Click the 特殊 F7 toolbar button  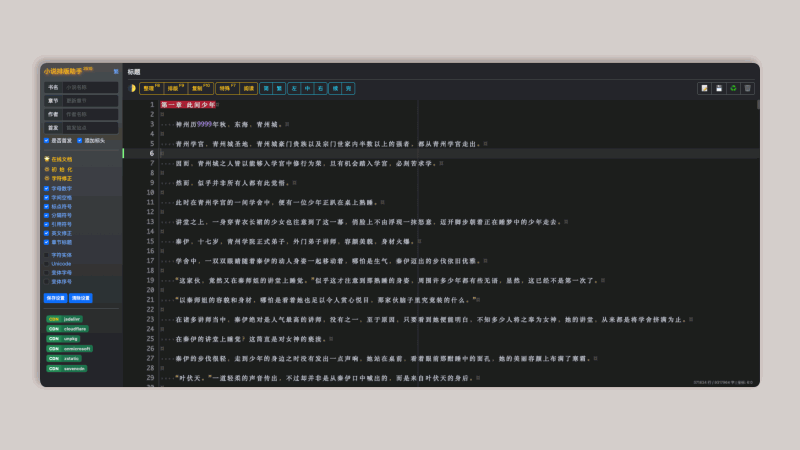pyautogui.click(x=228, y=88)
